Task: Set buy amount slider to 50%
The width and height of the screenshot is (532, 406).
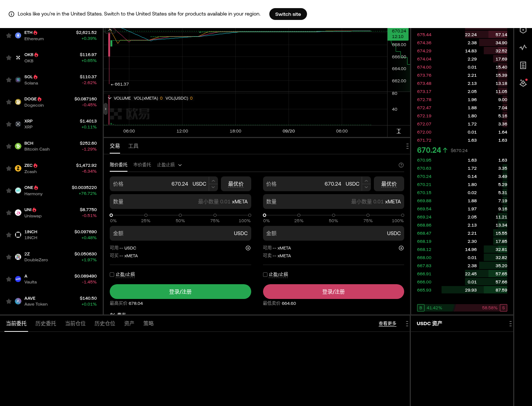Action: click(180, 215)
